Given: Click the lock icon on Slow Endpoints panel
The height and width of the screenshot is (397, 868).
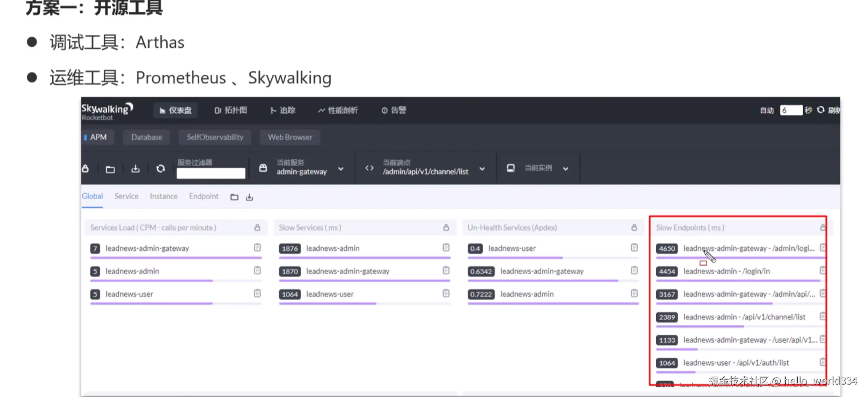Looking at the screenshot, I should (823, 227).
